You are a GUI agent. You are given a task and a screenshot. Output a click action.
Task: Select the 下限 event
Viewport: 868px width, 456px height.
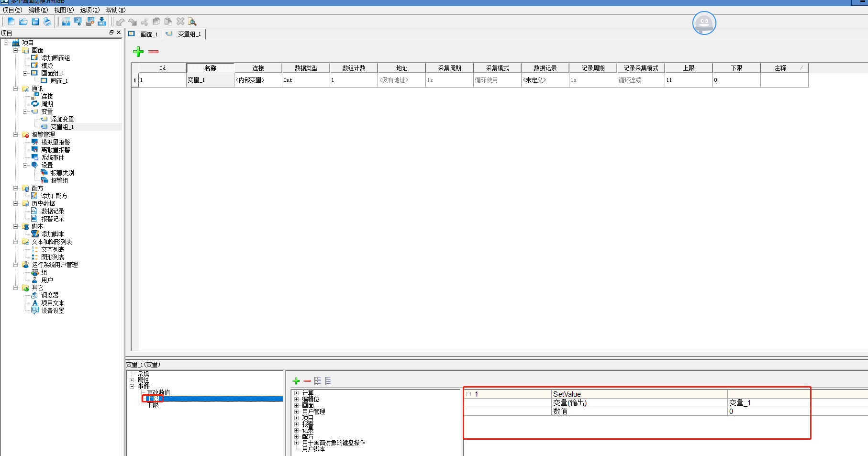click(153, 405)
